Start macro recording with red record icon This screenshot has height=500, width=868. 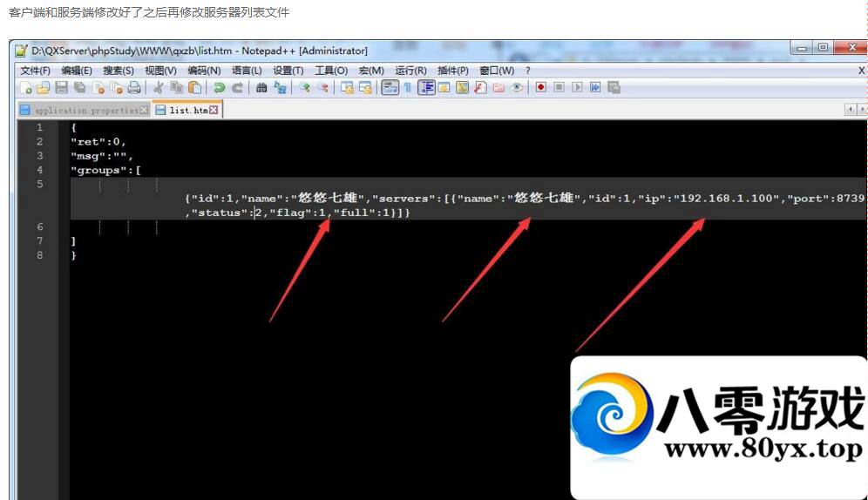[x=540, y=88]
